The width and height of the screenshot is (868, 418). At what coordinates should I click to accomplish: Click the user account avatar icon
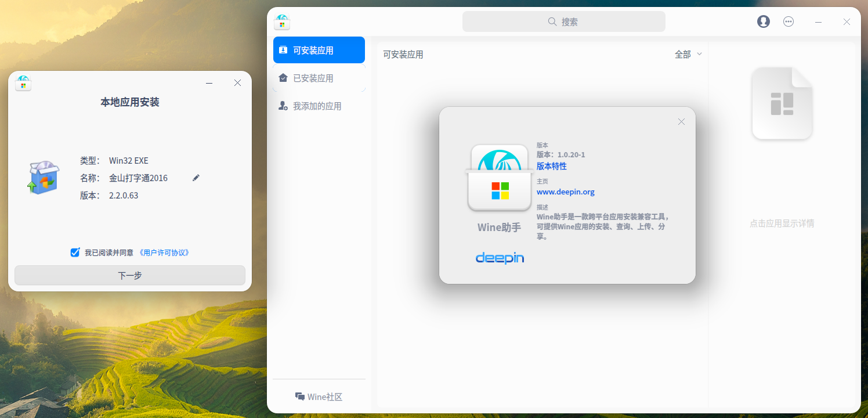[x=763, y=21]
